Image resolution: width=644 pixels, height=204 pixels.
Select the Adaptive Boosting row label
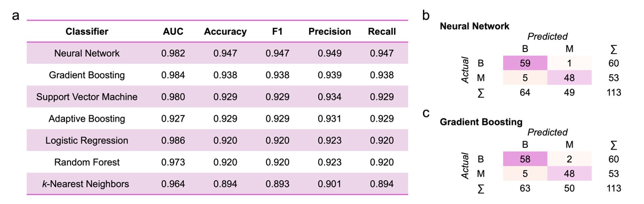point(87,119)
